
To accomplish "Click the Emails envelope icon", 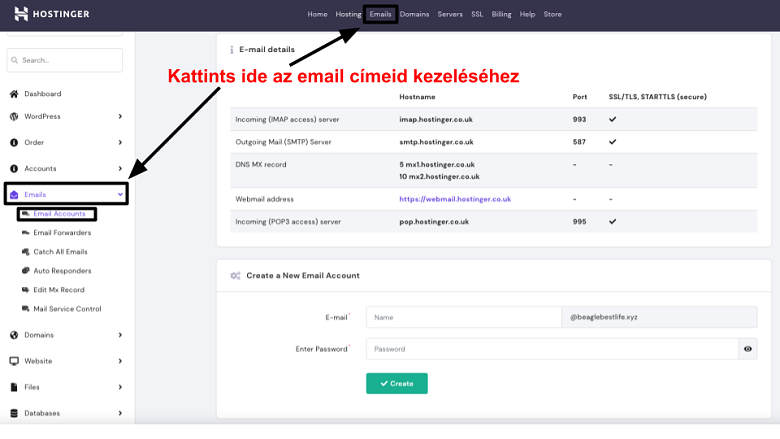I will click(x=14, y=194).
